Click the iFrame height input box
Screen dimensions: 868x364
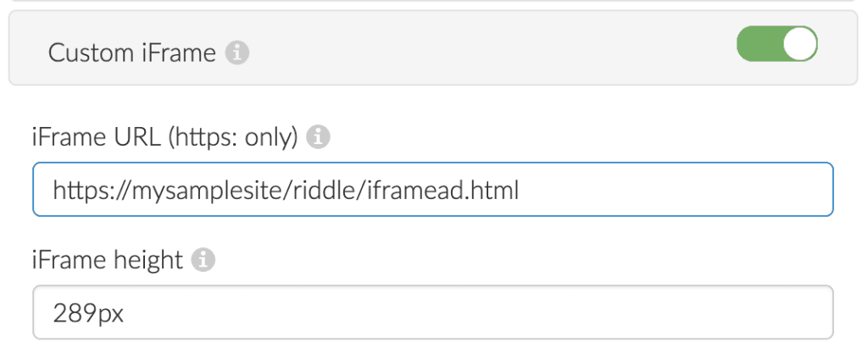tap(433, 312)
